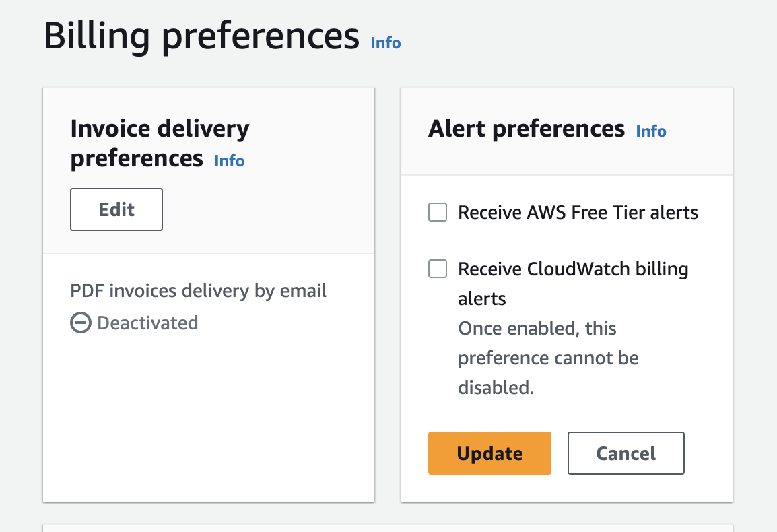Screen dimensions: 777x532
Task: Click the 'Receive AWS Free Tier alerts' label text
Action: tap(578, 213)
